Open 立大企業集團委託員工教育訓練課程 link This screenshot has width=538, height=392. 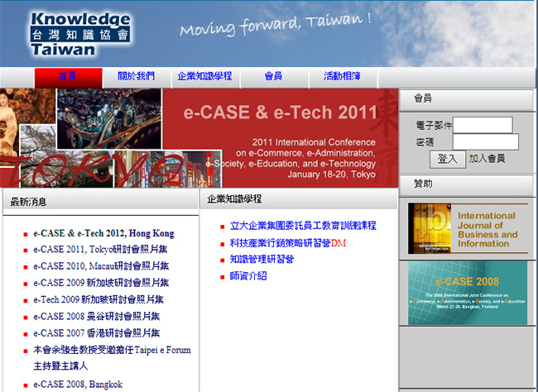point(303,226)
